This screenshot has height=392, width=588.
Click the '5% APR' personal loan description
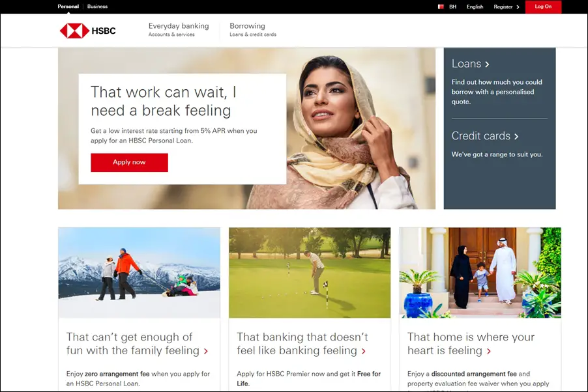[x=173, y=135]
